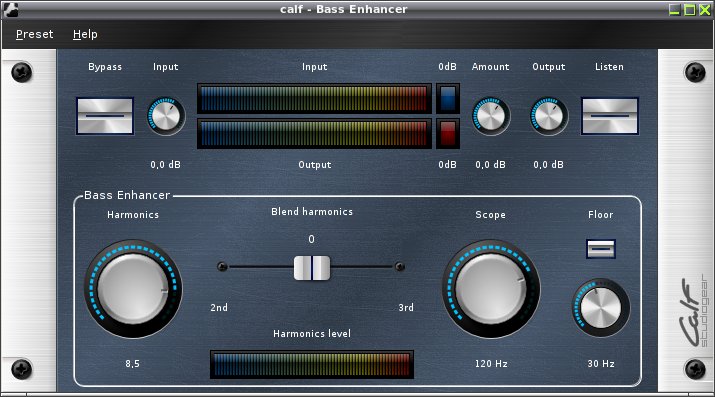Toggle the Bypass switch
The width and height of the screenshot is (715, 397).
pos(105,116)
